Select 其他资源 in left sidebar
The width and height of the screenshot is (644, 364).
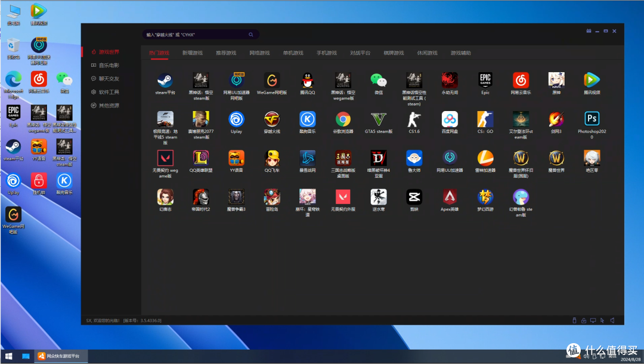point(106,106)
